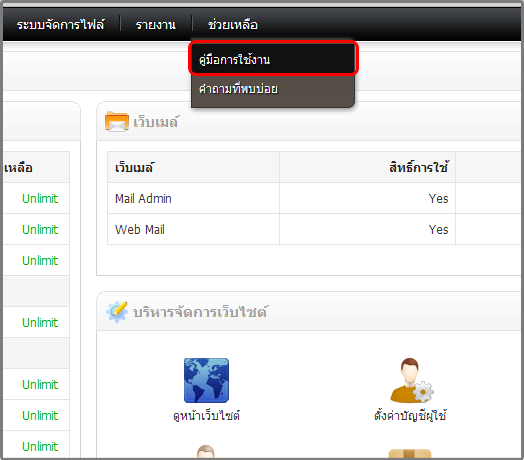The width and height of the screenshot is (524, 460).
Task: Click the globe icon for ดูหน้าเว็บไซต์
Action: [206, 380]
